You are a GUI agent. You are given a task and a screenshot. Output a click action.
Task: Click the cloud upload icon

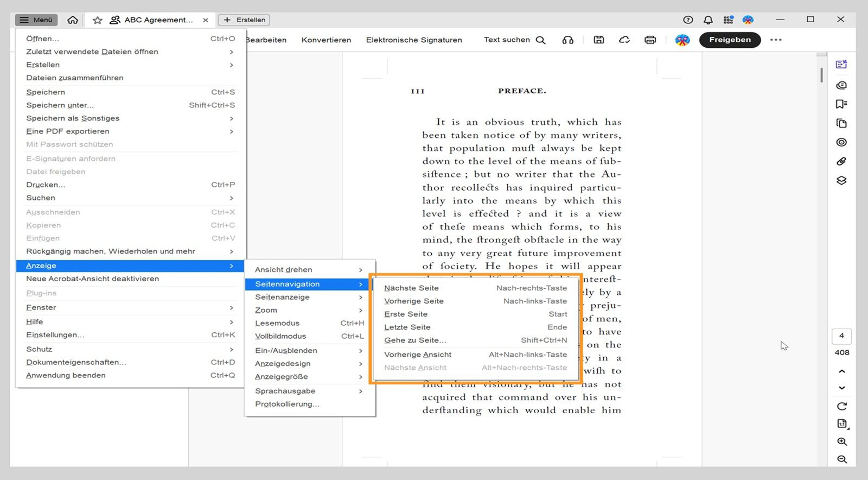click(624, 40)
